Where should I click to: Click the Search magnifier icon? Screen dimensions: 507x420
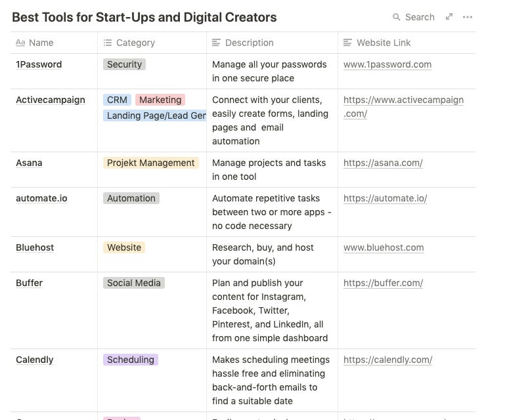396,17
